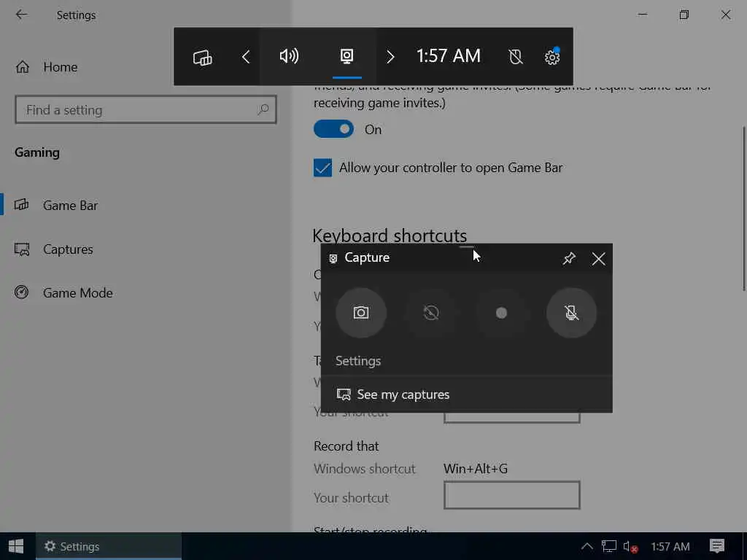Open the Action Center notifications icon

click(717, 546)
